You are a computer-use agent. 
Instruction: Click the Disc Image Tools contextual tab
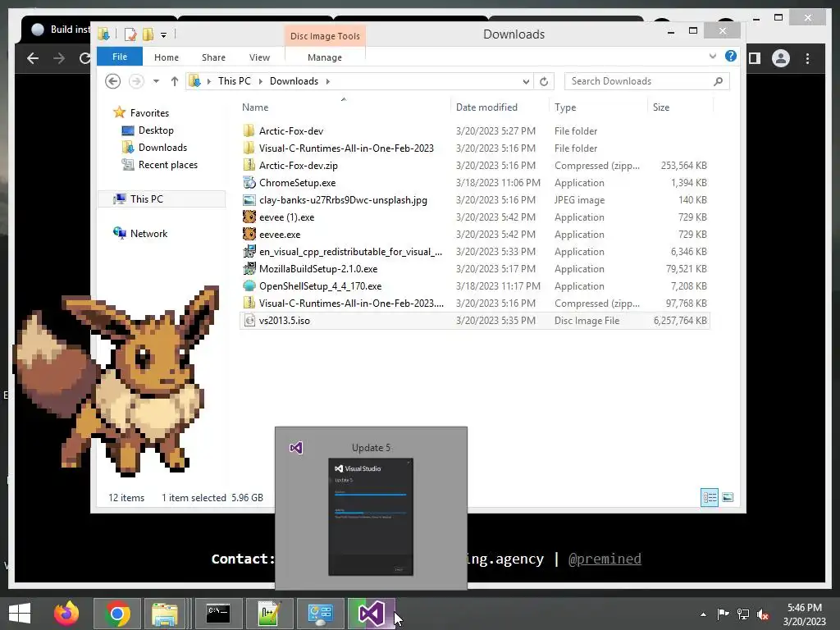(325, 36)
